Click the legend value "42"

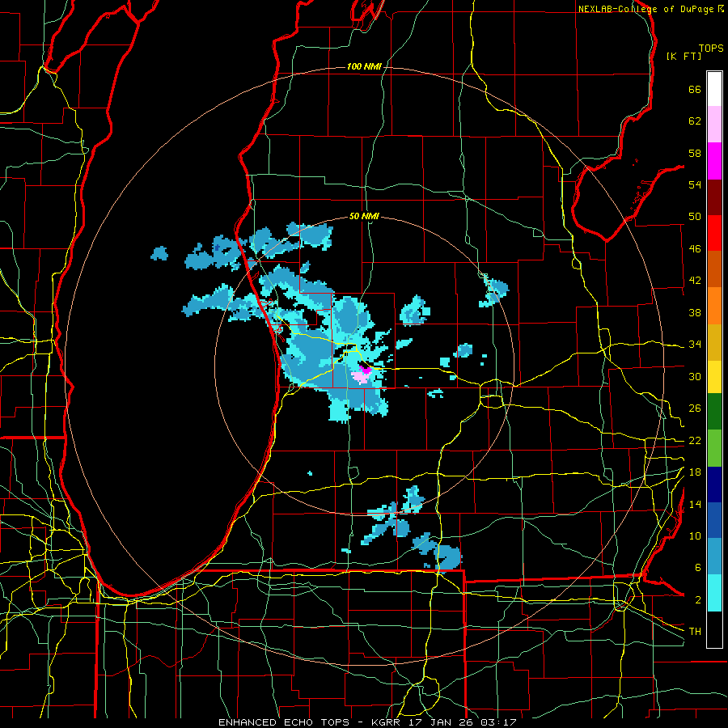695,281
